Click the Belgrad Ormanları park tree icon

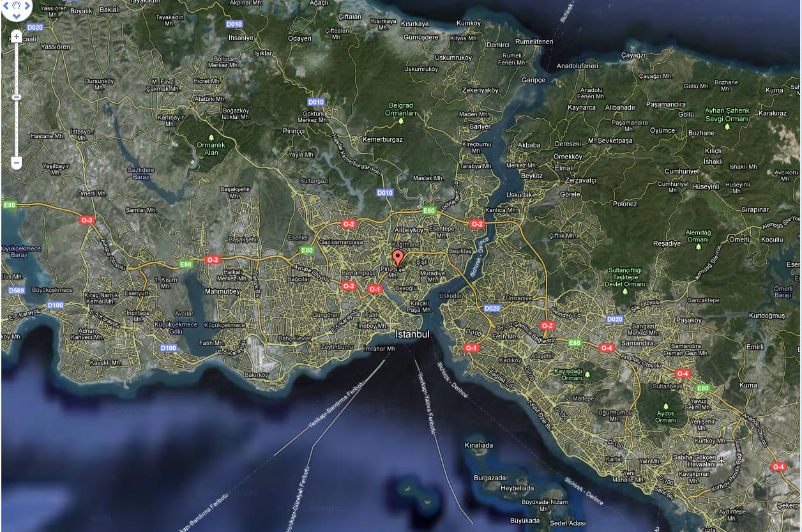[x=401, y=121]
